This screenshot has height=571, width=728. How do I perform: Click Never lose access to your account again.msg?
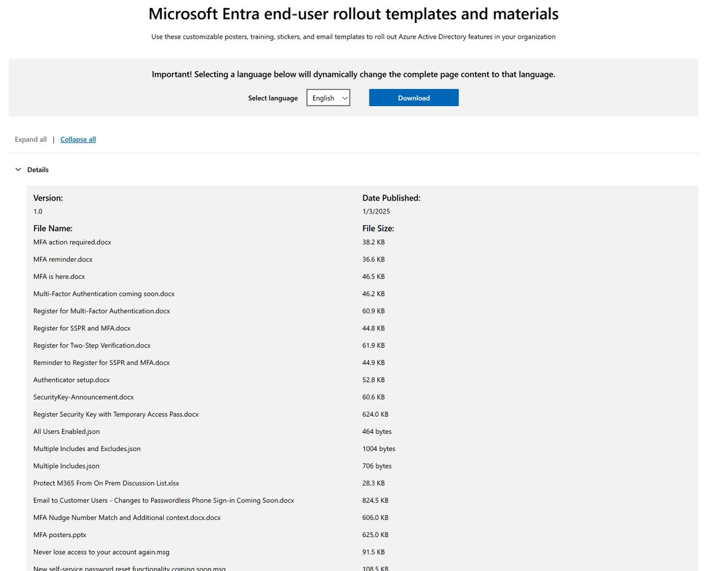[x=101, y=552]
